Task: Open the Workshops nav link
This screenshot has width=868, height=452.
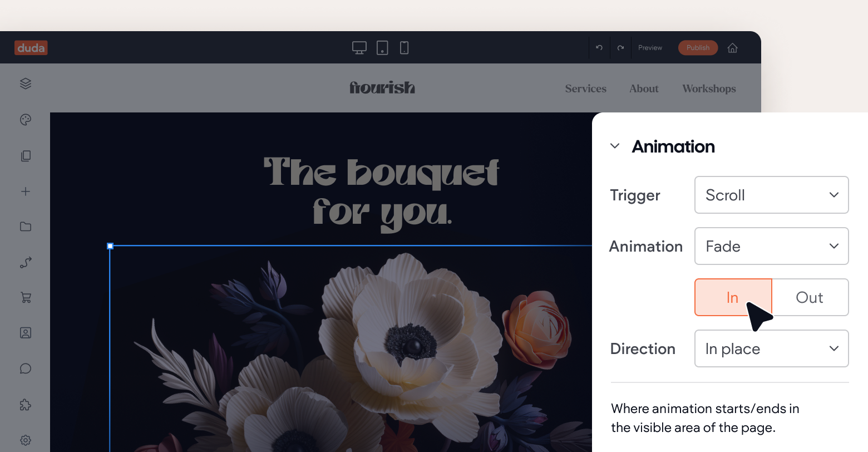Action: click(x=709, y=89)
